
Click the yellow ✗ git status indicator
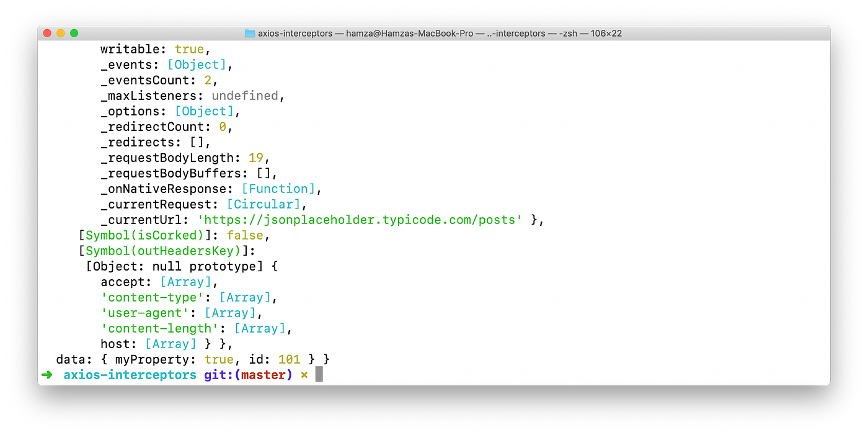pyautogui.click(x=303, y=374)
